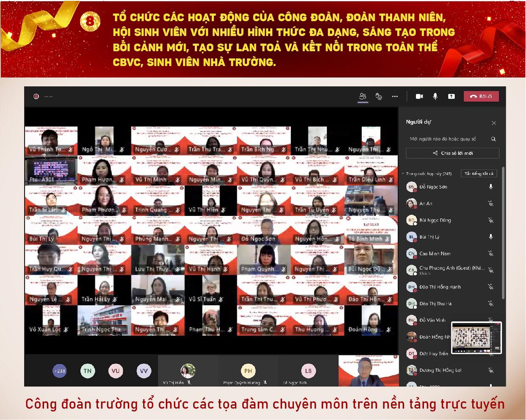Click the 'Chia sẻ lời mời' button
Screen dimensions: 526x420
(x=452, y=153)
